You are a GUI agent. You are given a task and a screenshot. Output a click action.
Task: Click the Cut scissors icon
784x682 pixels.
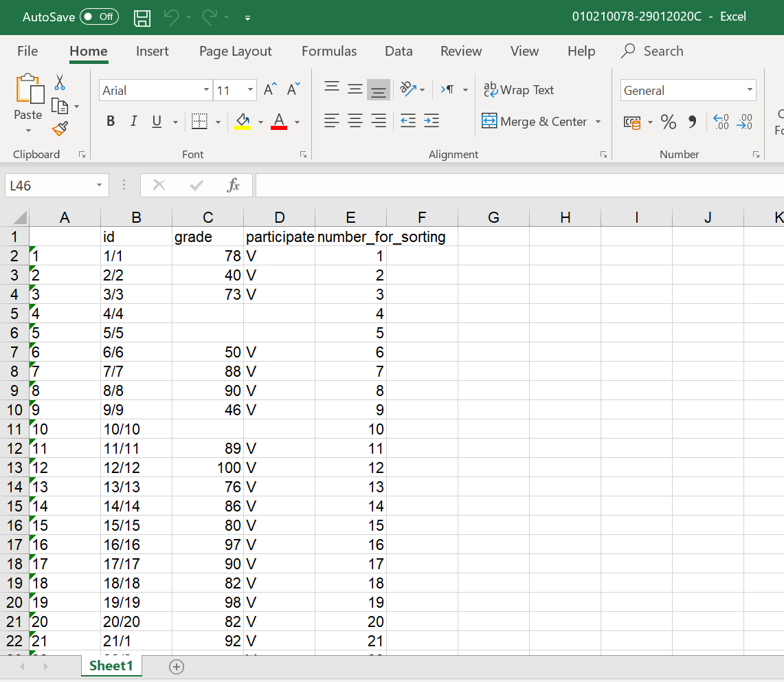click(60, 82)
